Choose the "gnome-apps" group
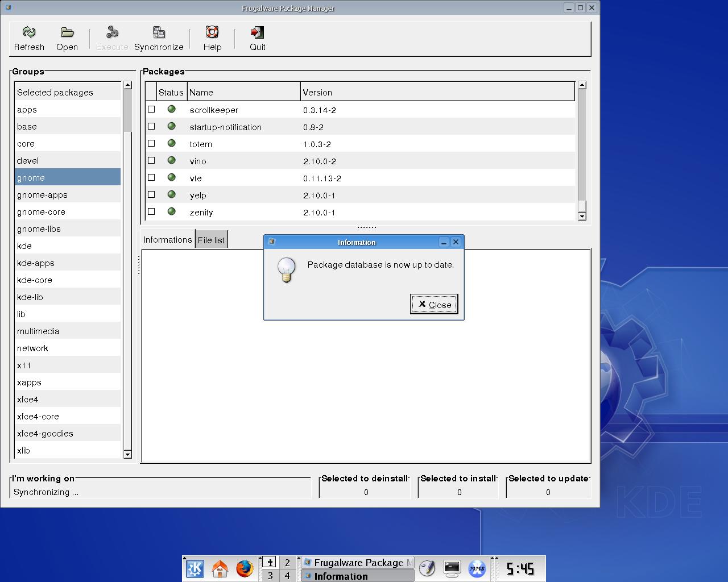 coord(68,194)
